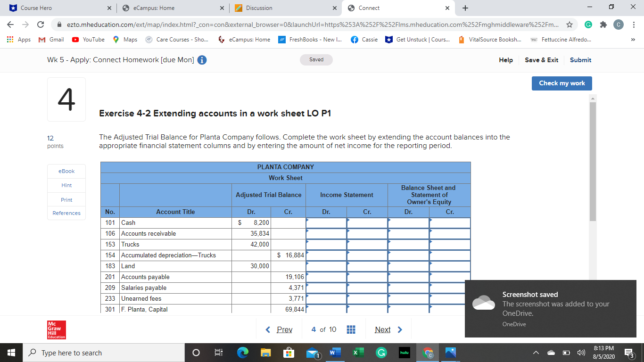Open the Windows Start menu
The height and width of the screenshot is (362, 644).
point(11,353)
